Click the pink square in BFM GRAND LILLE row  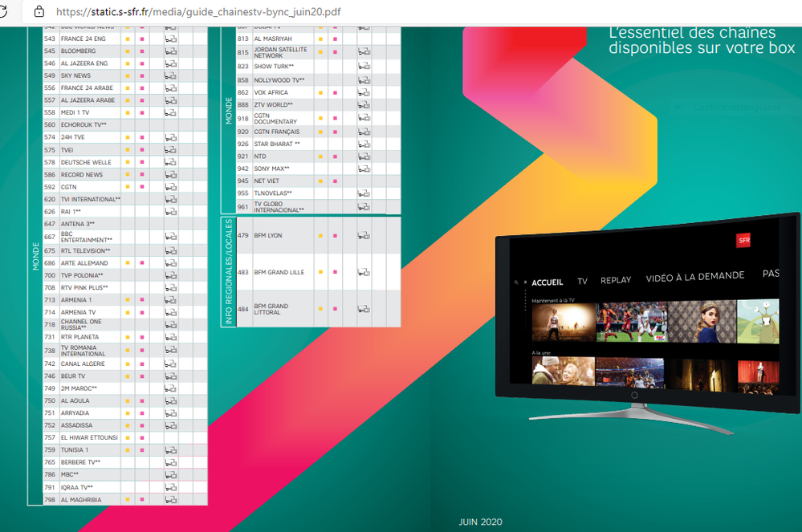pos(334,273)
